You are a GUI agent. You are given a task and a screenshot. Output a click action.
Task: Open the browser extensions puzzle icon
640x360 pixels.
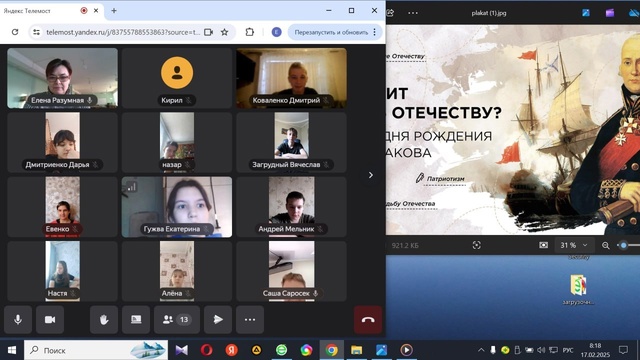[x=249, y=32]
